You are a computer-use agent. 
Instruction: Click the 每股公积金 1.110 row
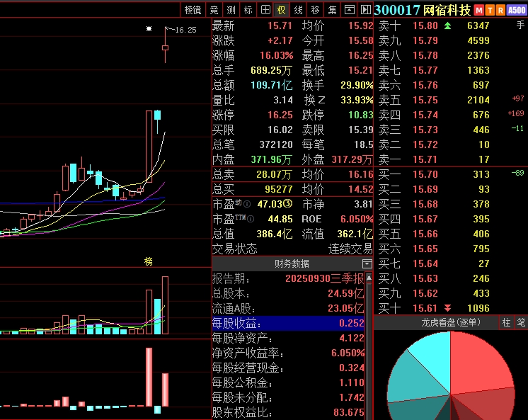[x=288, y=382]
